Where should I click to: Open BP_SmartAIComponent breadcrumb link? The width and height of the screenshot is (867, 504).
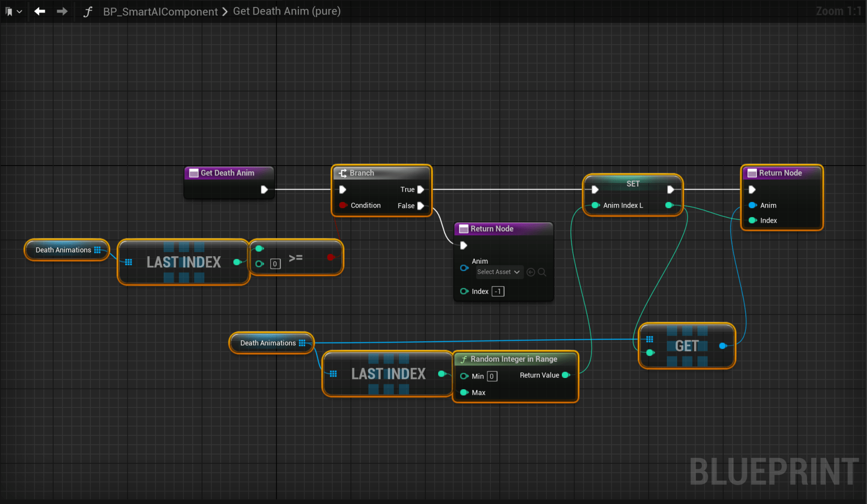[160, 12]
